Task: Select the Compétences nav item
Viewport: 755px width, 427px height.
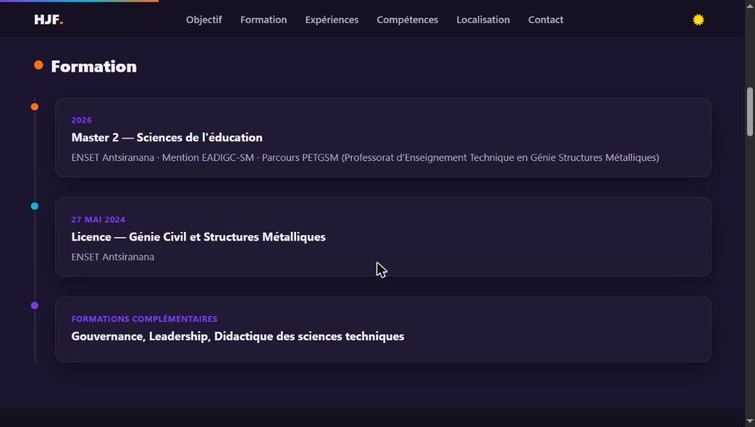Action: coord(407,20)
